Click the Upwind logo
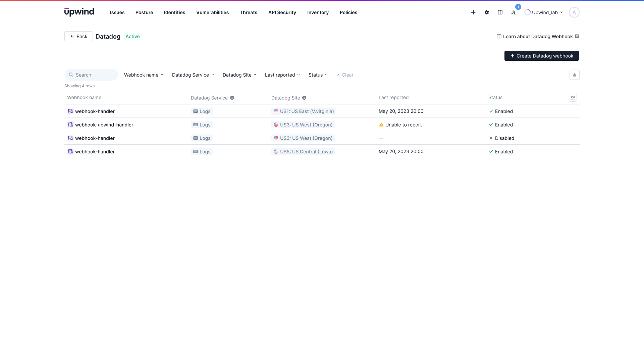Screen dimensions: 644x363 (x=79, y=11)
